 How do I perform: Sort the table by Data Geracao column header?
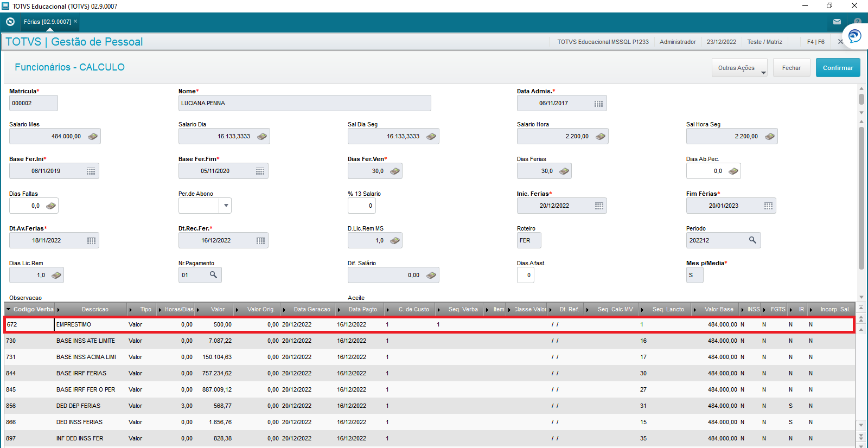[x=308, y=309]
